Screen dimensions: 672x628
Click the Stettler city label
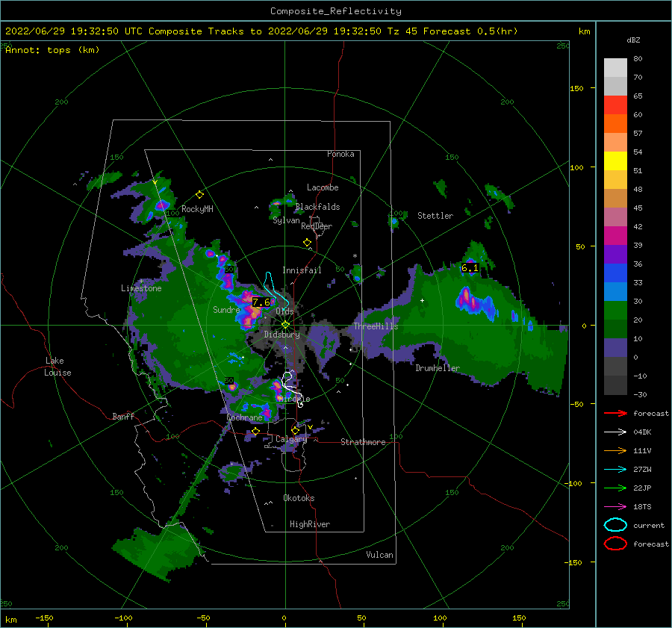point(435,216)
